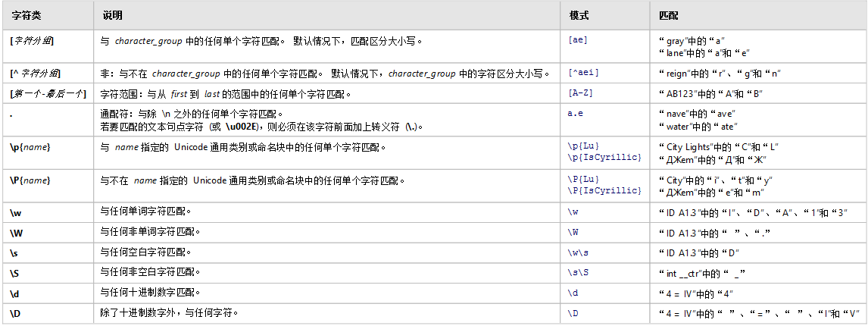
Task: Click the \w pattern code
Action: click(x=573, y=212)
